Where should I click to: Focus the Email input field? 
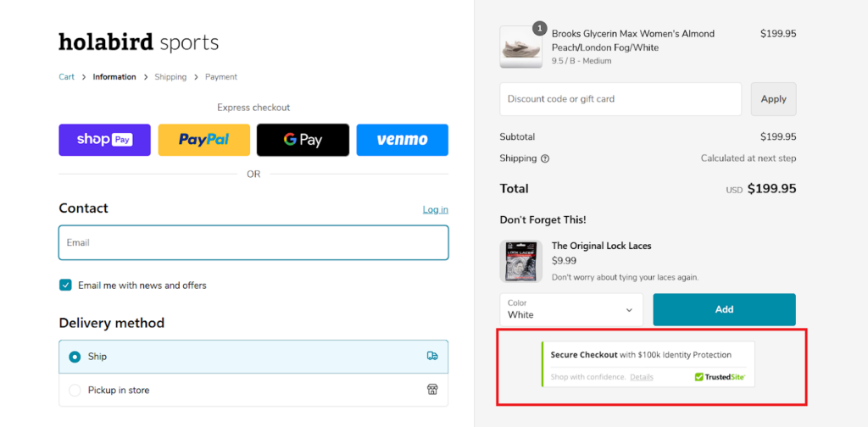tap(253, 242)
